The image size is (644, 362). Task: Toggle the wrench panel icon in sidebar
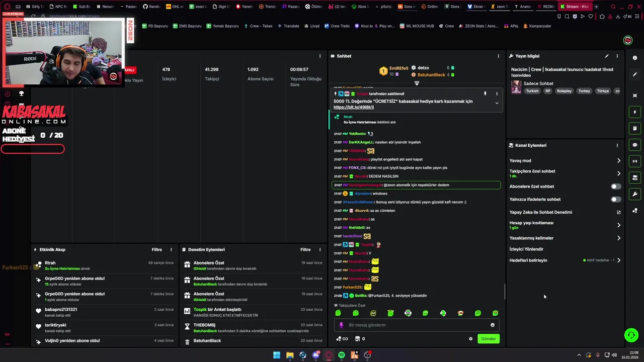(x=635, y=194)
